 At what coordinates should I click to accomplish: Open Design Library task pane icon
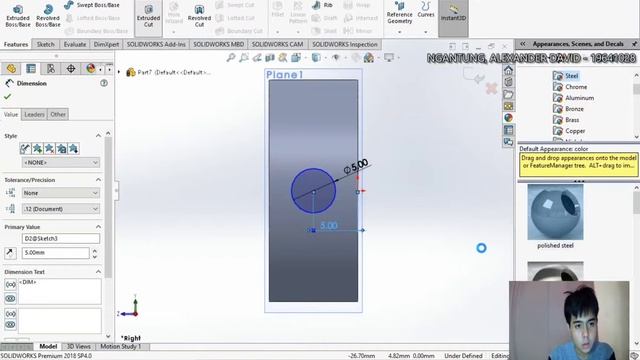coord(508,82)
